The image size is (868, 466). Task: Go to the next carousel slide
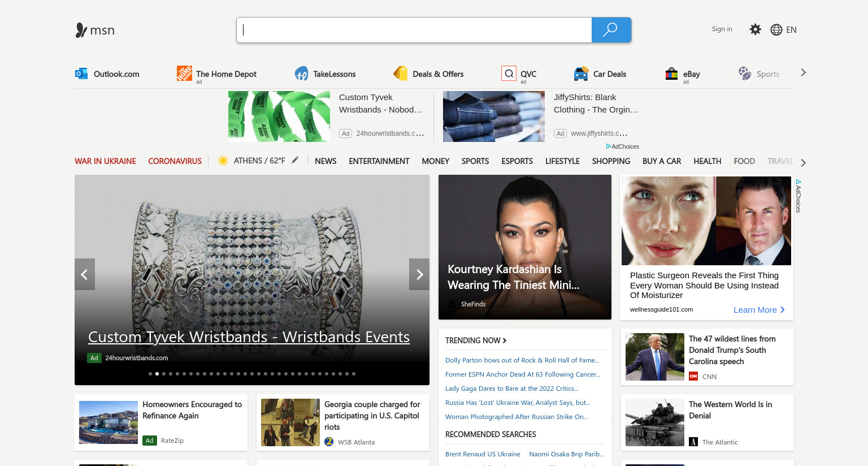(419, 274)
